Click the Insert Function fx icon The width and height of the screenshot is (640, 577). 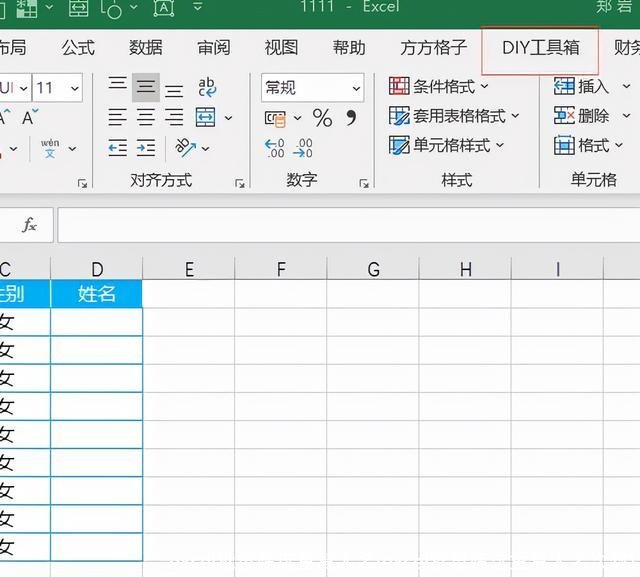coord(30,225)
